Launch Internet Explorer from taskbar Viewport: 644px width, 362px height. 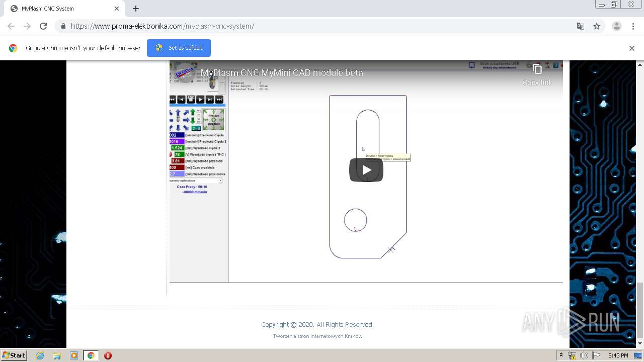tap(40, 355)
